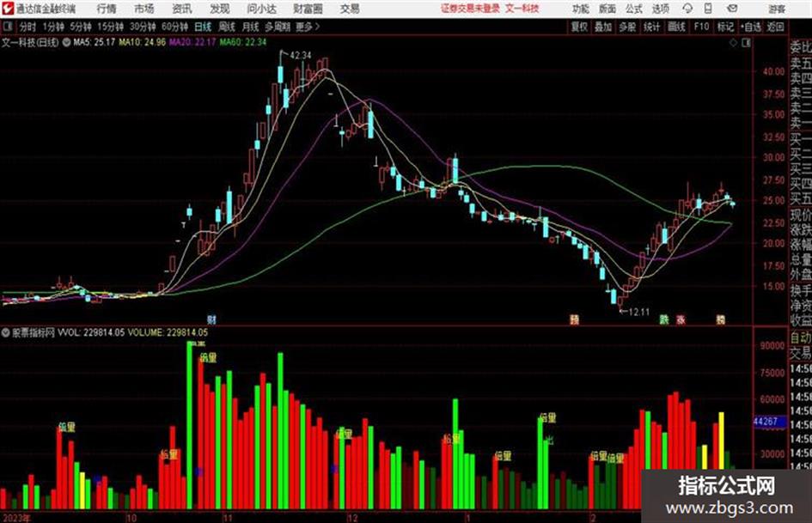Switch to the 15分钟 period tab

pyautogui.click(x=111, y=27)
